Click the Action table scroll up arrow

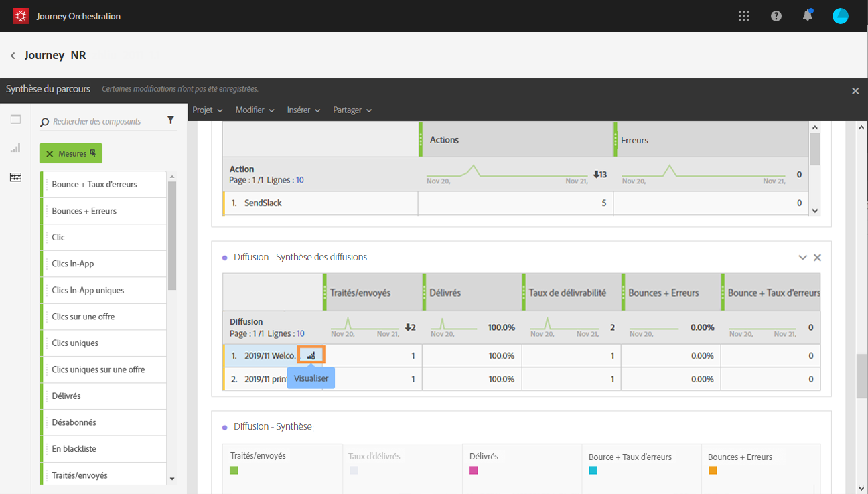coord(815,127)
